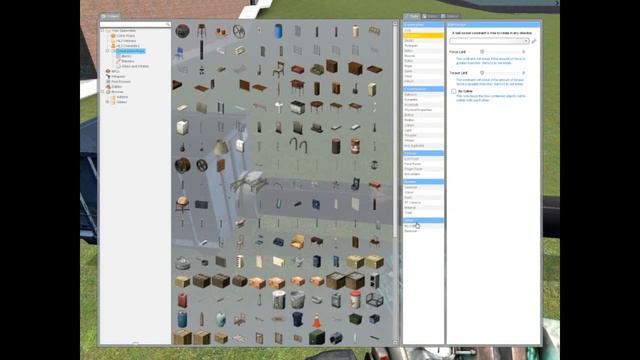Expand the Browse tree node
Viewport: 640px width, 360px height.
pyautogui.click(x=103, y=92)
